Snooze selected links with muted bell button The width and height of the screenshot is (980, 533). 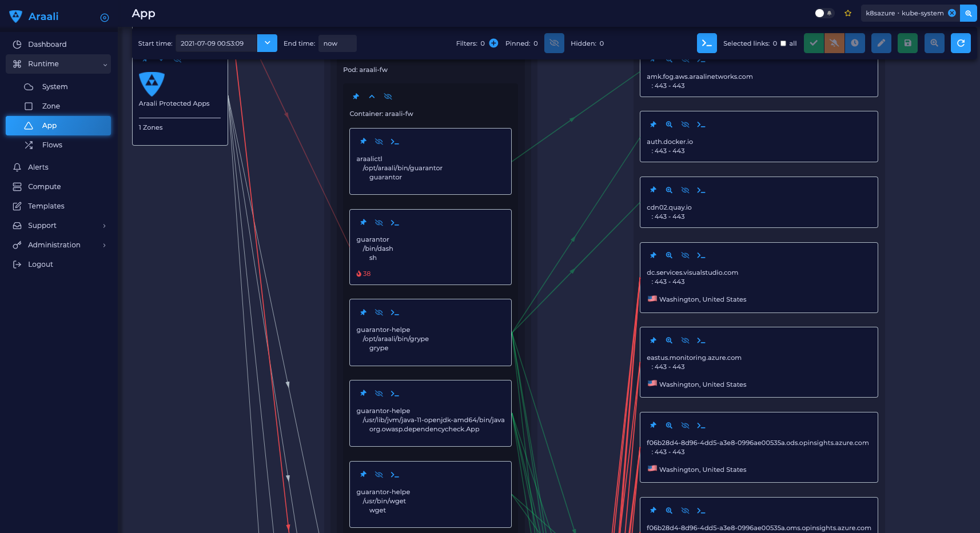(834, 43)
